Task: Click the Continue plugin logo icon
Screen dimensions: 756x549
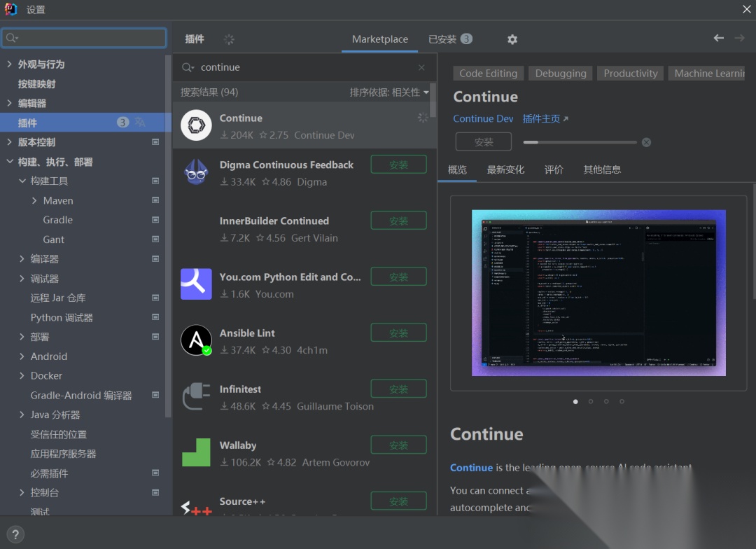Action: click(x=196, y=125)
